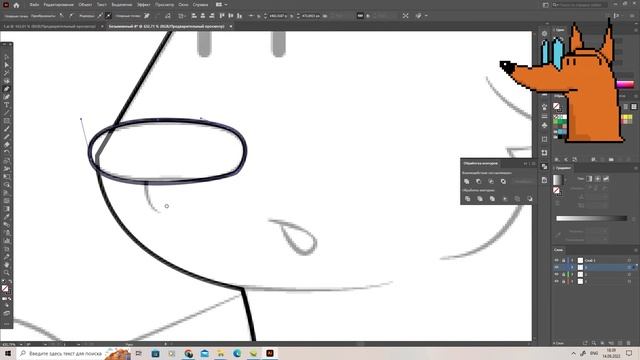Click the Преобразовать control bar button
The image size is (640, 360).
(x=43, y=16)
